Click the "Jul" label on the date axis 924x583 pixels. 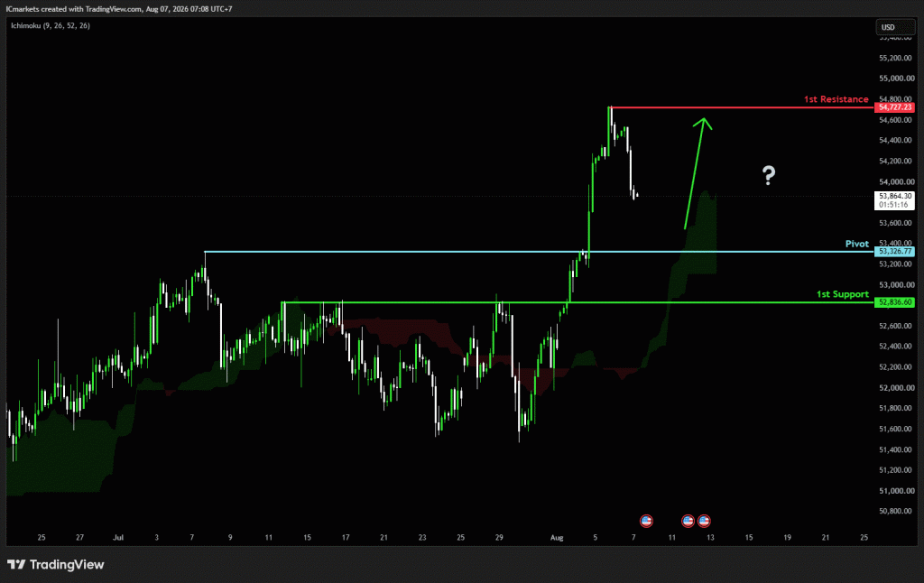click(x=118, y=538)
